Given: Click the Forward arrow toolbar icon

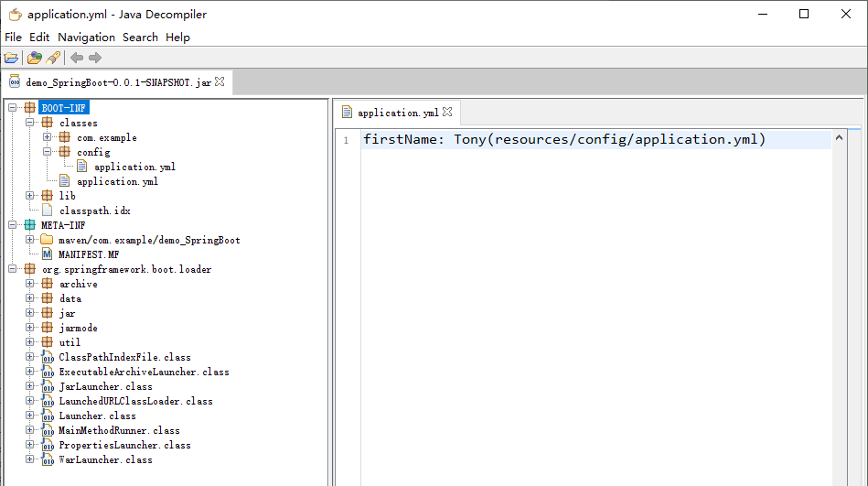Looking at the screenshot, I should coord(95,58).
